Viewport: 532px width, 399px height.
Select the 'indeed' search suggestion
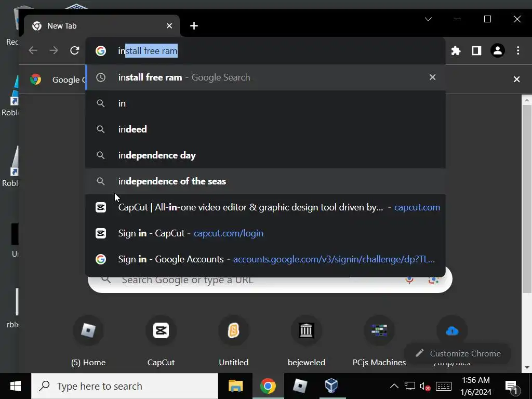(265, 129)
